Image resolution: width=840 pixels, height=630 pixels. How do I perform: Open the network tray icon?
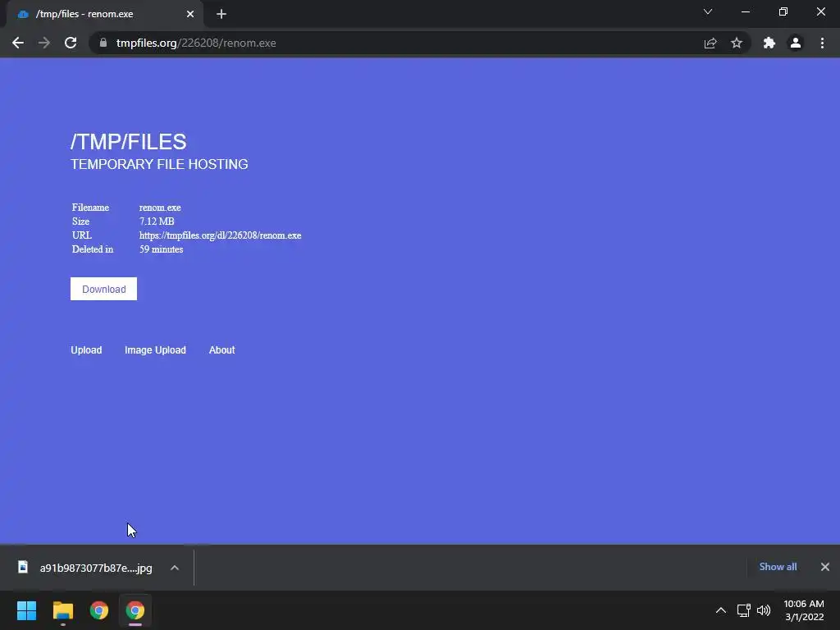point(743,610)
